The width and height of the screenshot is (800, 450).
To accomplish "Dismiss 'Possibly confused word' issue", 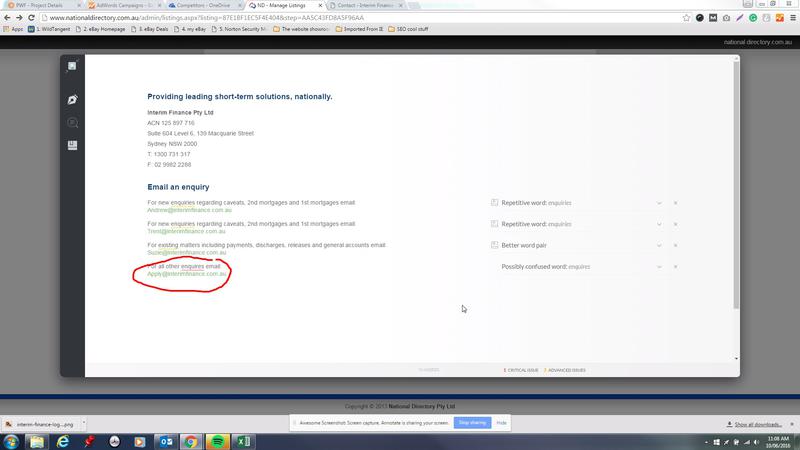I will coord(676,267).
